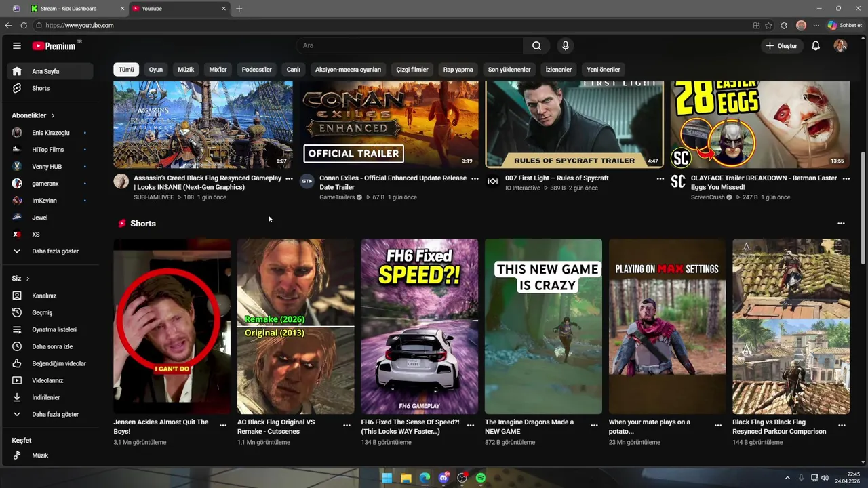868x488 pixels.
Task: Select the Rap yapma chip
Action: [x=458, y=70]
